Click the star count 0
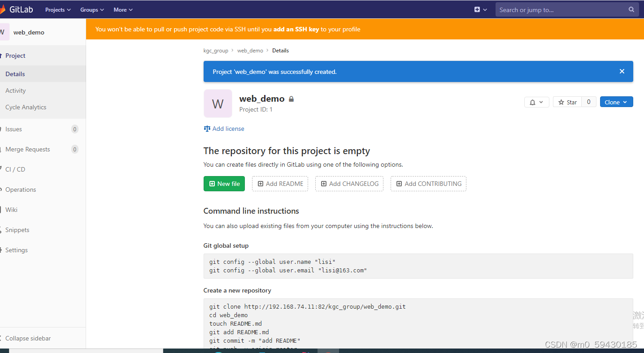This screenshot has height=353, width=644. tap(589, 102)
